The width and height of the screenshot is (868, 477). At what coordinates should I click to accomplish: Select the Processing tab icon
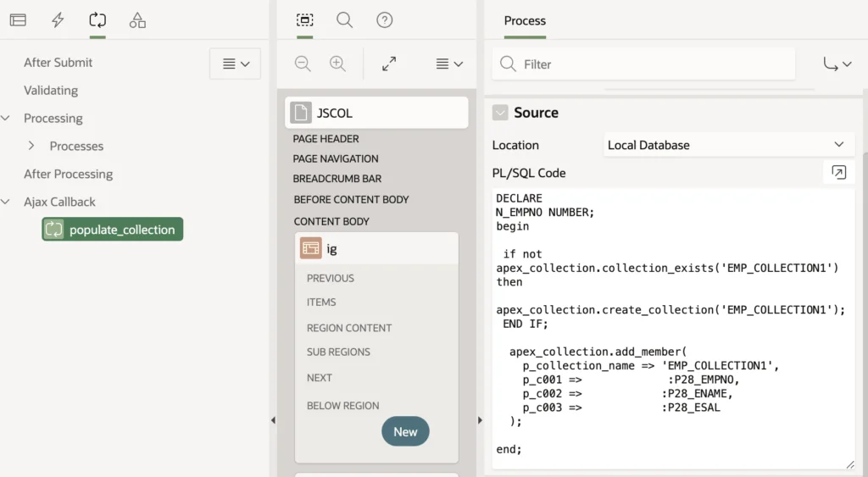97,20
